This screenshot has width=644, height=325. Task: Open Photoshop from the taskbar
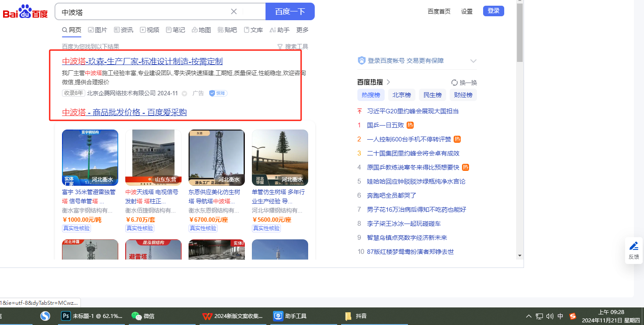click(67, 316)
